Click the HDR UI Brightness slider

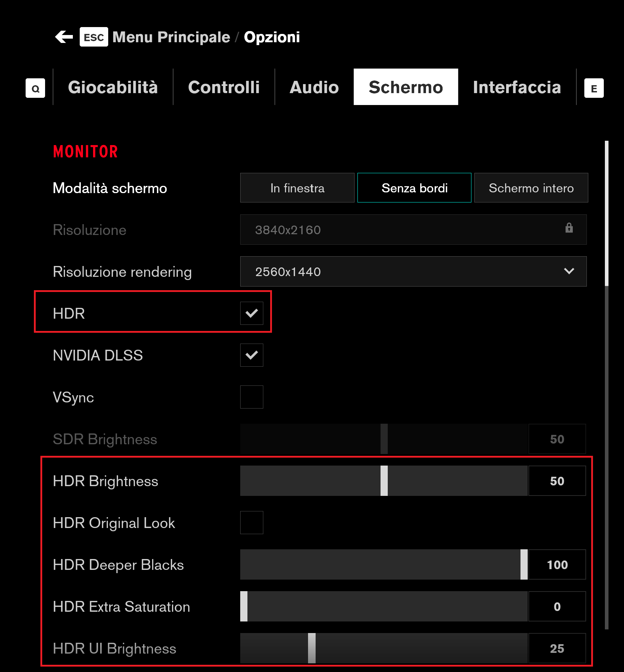pos(384,648)
